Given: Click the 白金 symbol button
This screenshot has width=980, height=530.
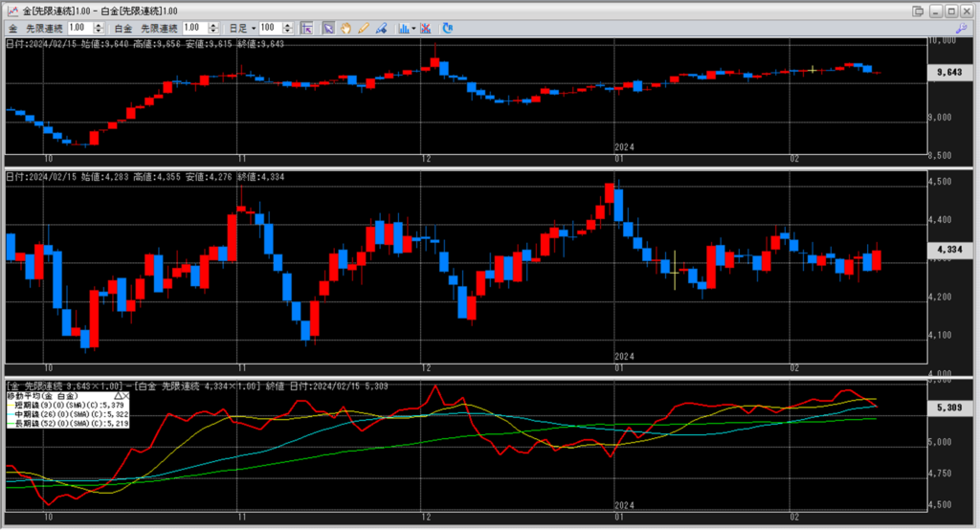Looking at the screenshot, I should coord(125,29).
